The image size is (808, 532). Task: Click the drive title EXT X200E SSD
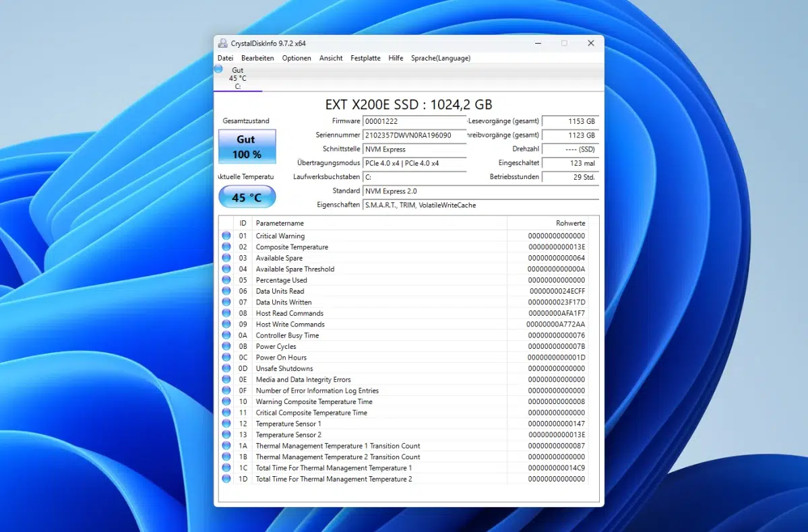[408, 104]
